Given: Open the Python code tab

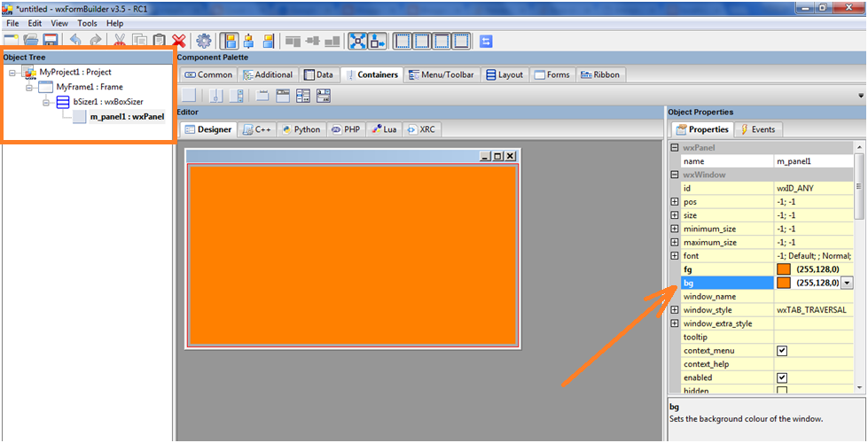Looking at the screenshot, I should point(301,129).
